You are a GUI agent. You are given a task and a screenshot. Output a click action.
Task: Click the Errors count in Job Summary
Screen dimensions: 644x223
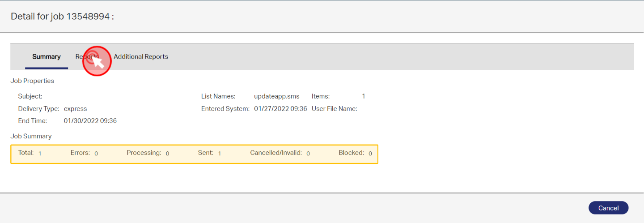96,154
